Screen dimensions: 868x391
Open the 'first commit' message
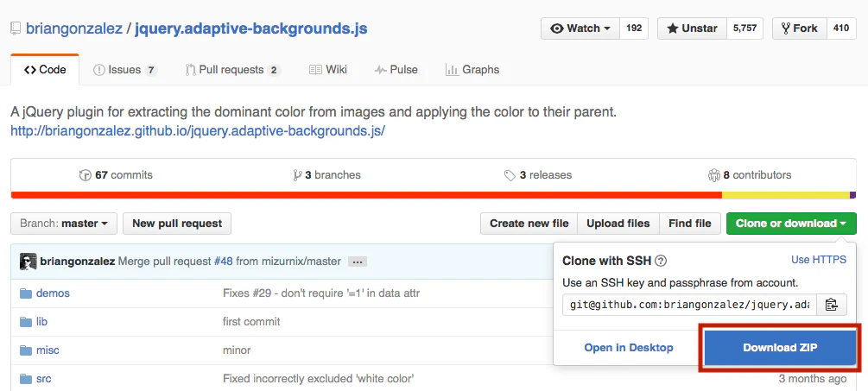click(251, 322)
